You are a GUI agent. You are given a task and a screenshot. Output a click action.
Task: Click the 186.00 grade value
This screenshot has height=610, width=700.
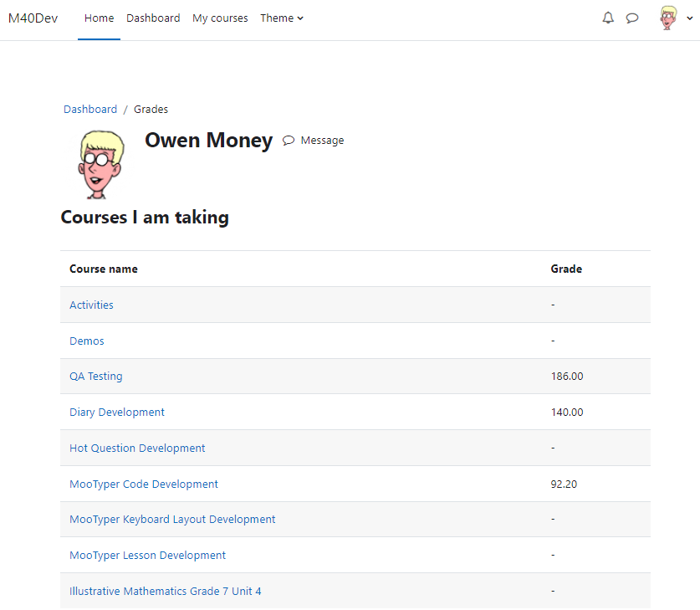tap(567, 377)
